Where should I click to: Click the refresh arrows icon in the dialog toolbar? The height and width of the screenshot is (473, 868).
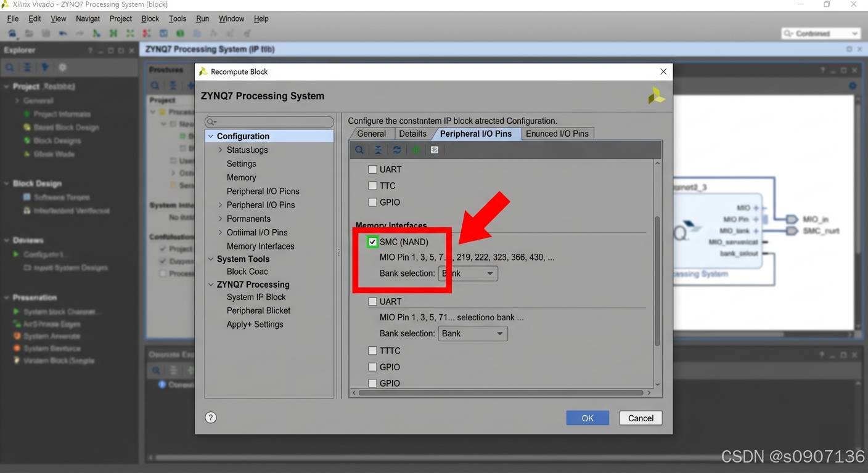click(x=397, y=150)
